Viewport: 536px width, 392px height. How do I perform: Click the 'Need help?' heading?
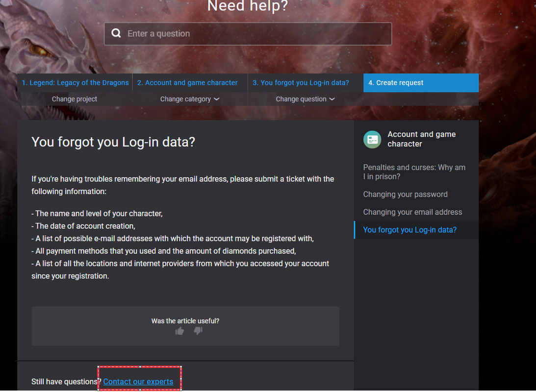[248, 6]
